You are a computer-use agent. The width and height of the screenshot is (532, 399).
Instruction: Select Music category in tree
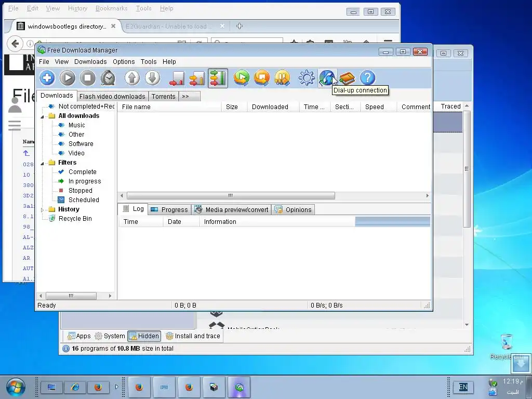click(x=77, y=125)
